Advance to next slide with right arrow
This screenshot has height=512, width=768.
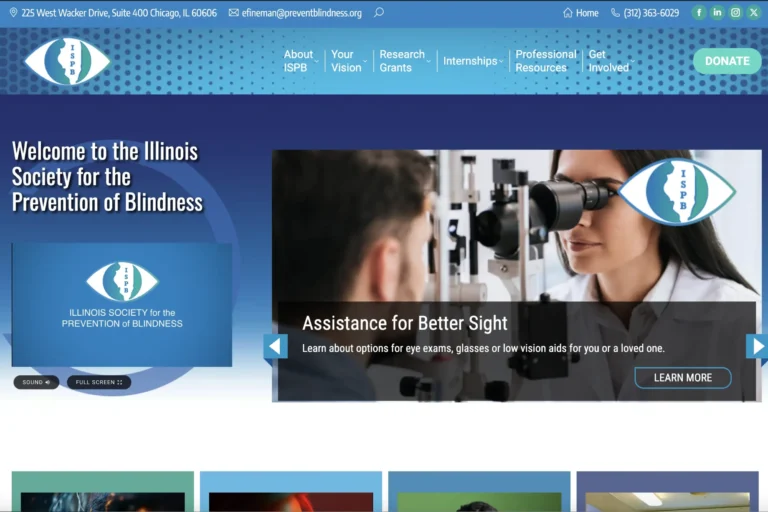click(x=757, y=347)
